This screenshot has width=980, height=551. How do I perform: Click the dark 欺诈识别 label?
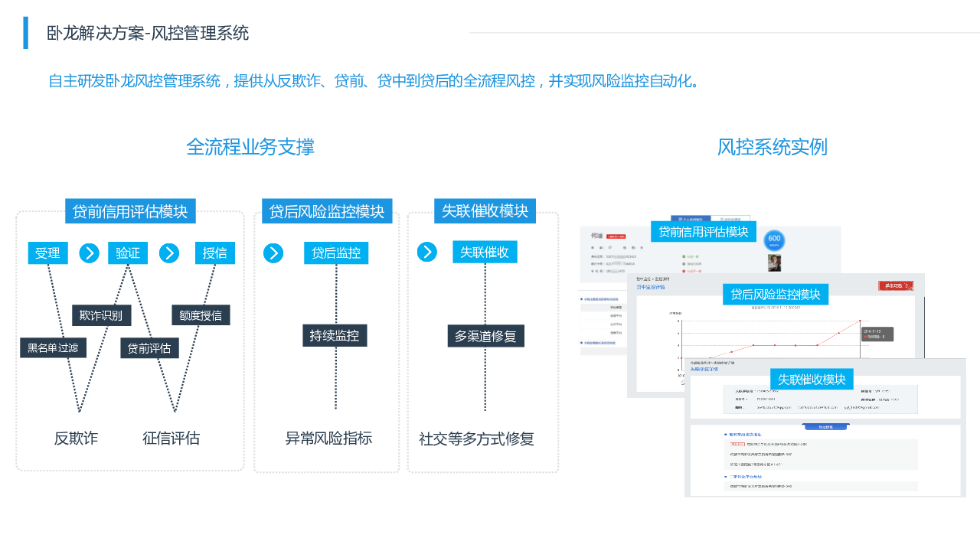101,315
